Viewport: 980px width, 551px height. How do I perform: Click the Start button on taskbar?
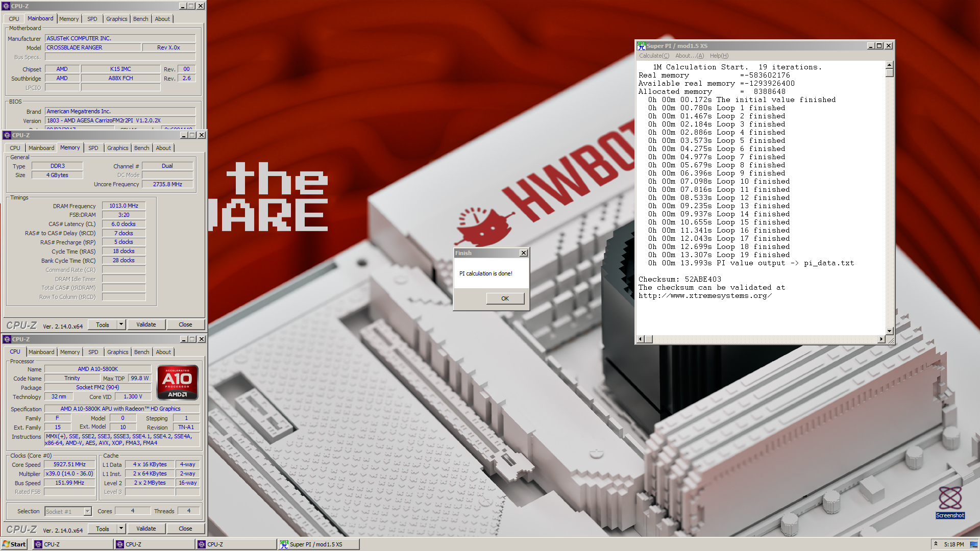[15, 544]
